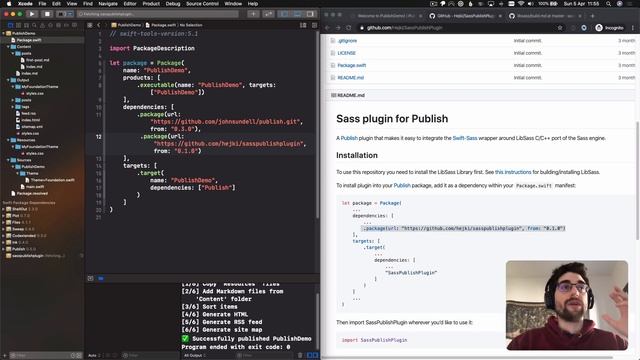Open macOS Spotlight search

click(x=609, y=4)
